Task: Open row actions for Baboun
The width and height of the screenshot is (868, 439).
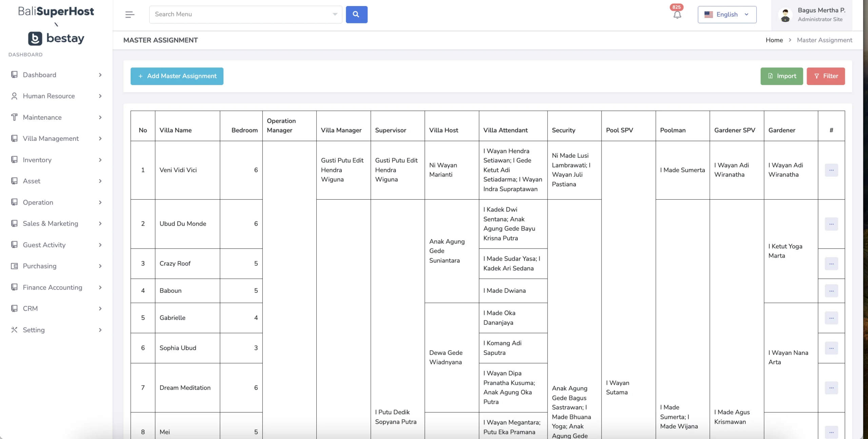Action: click(x=831, y=291)
